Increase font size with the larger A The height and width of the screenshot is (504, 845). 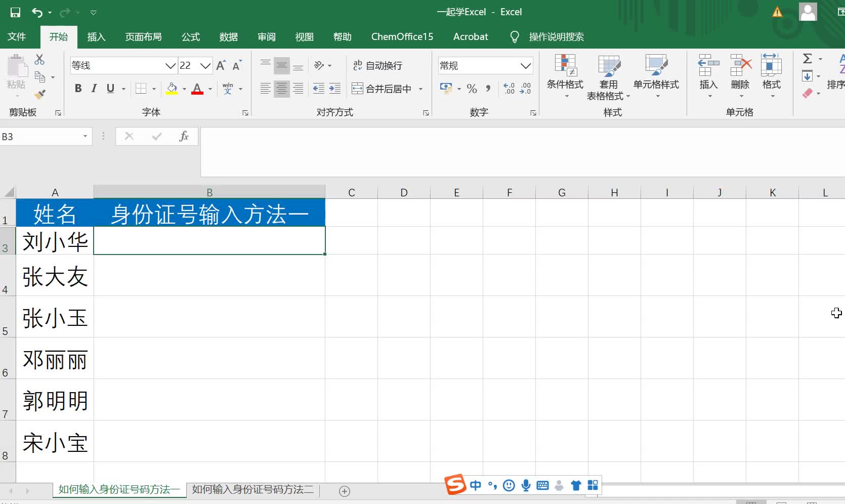pos(221,65)
